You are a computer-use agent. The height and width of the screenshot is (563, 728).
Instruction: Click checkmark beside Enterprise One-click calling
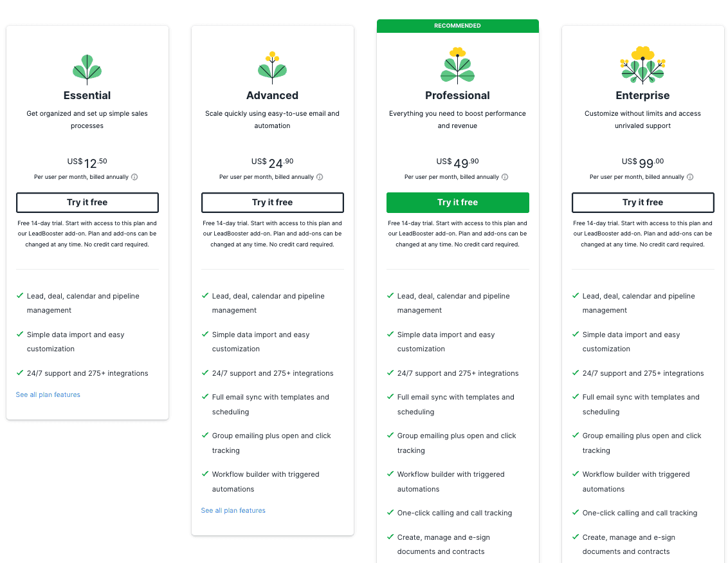tap(576, 512)
